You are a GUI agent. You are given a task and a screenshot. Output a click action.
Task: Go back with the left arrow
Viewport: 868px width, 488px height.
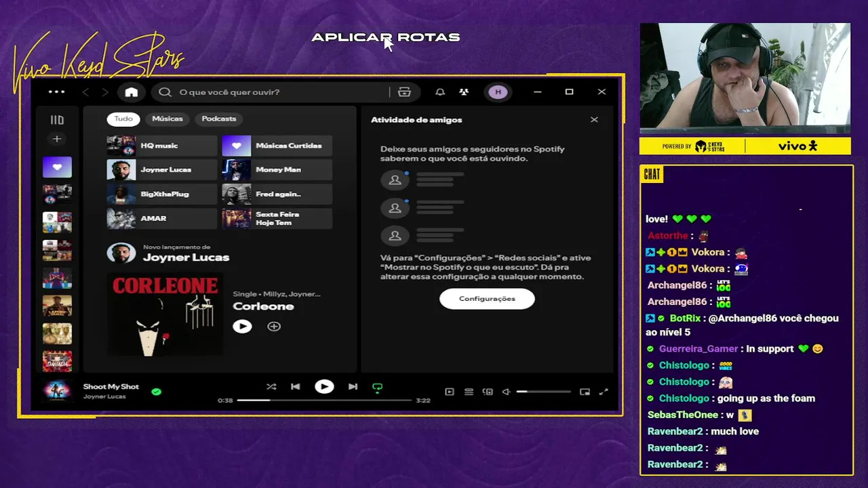tap(85, 92)
